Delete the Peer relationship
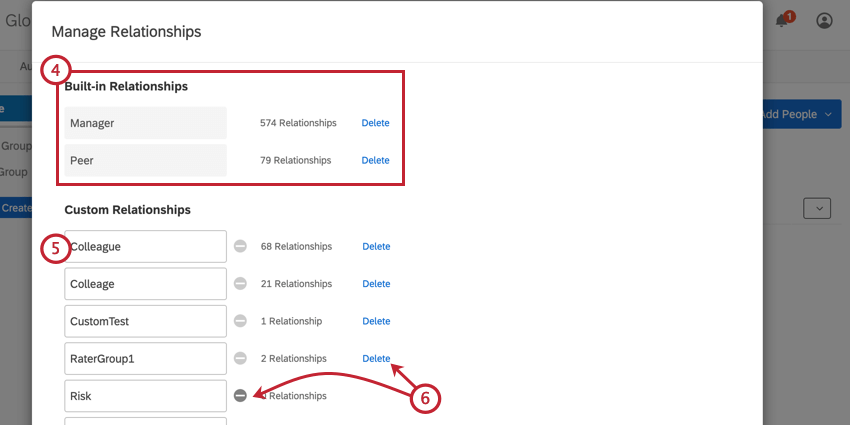The height and width of the screenshot is (425, 850). (x=375, y=160)
